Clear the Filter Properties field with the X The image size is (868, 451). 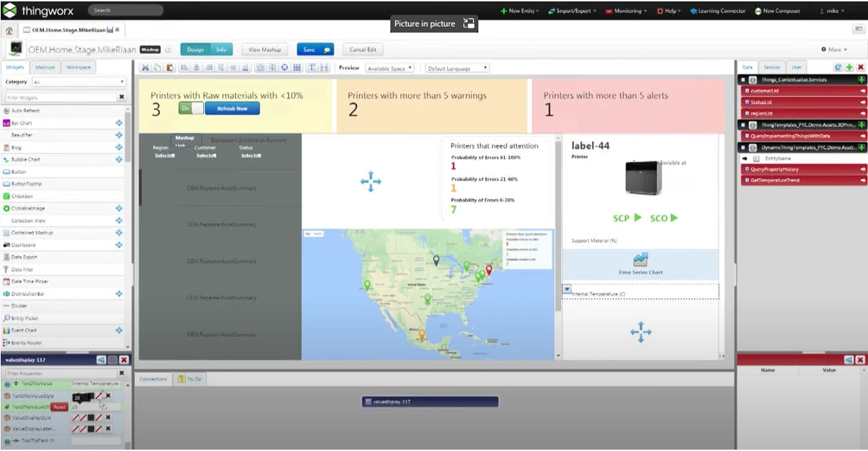click(122, 373)
